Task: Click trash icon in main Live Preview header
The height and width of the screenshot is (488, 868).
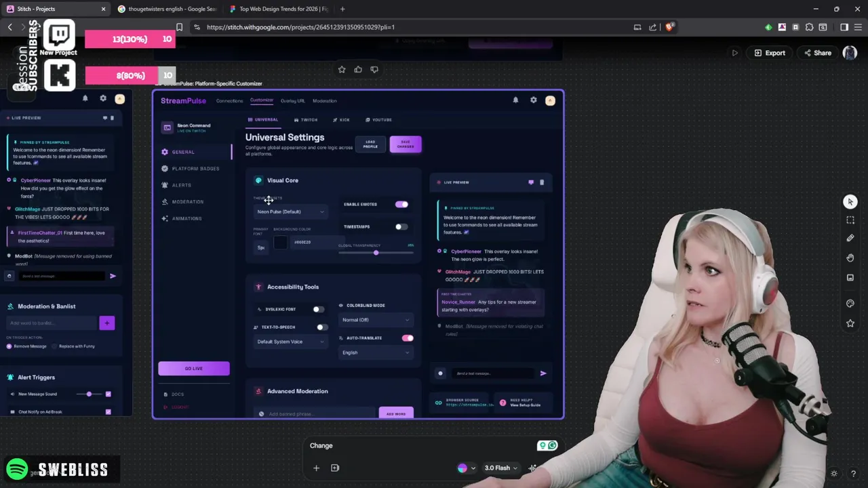Action: tap(541, 182)
